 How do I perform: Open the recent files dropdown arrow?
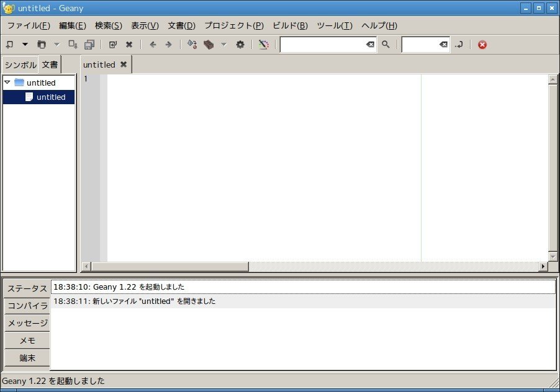[x=56, y=45]
